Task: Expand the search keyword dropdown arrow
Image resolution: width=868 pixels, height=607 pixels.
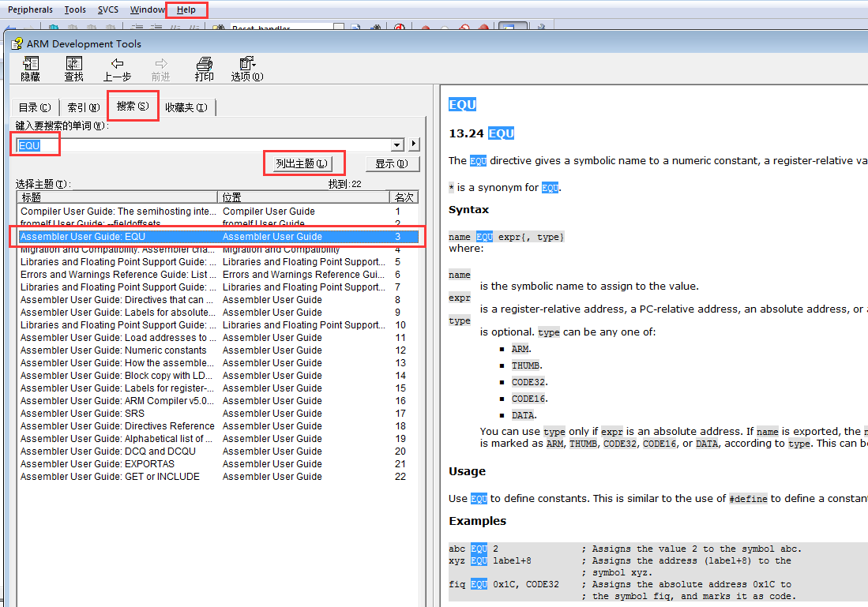Action: (397, 145)
